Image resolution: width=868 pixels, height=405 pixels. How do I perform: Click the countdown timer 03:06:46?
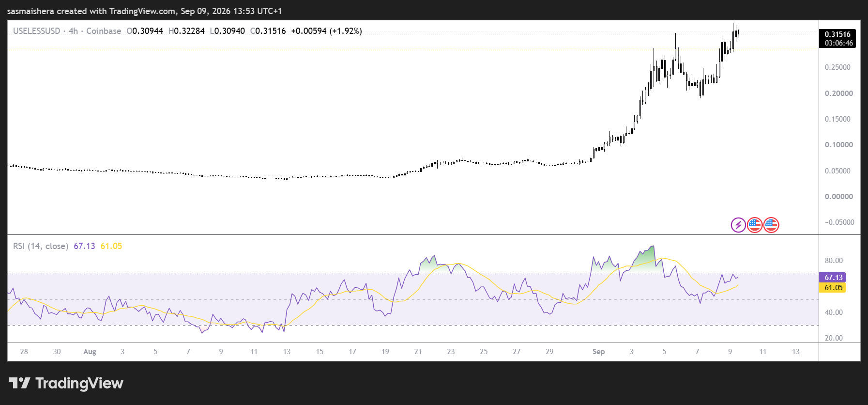839,43
